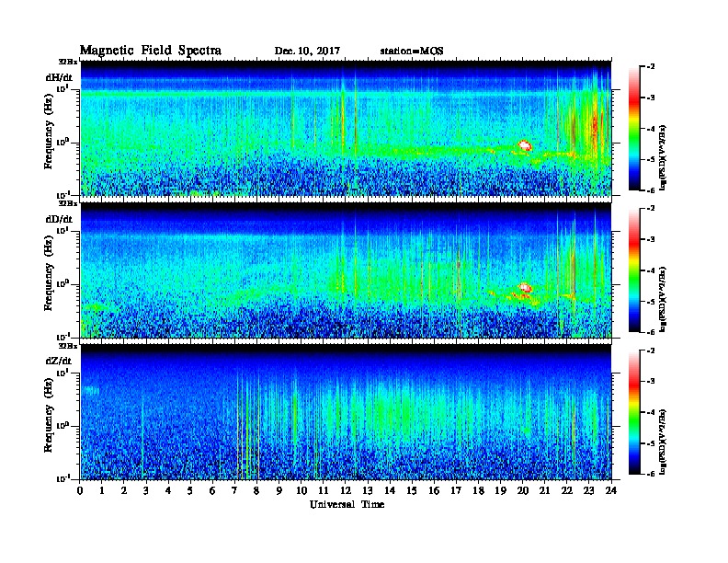Click hour tick label "22" on the Universal Time axis

tap(566, 491)
